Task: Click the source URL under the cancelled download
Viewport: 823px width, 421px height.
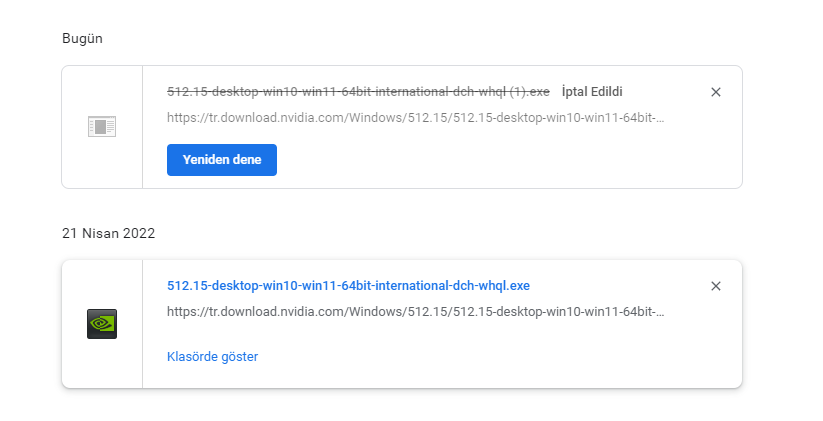Action: click(415, 118)
